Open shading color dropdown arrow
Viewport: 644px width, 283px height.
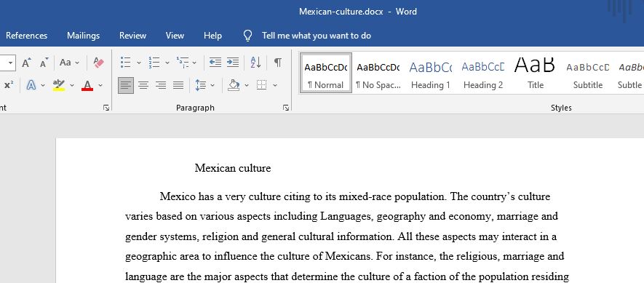pyautogui.click(x=247, y=85)
